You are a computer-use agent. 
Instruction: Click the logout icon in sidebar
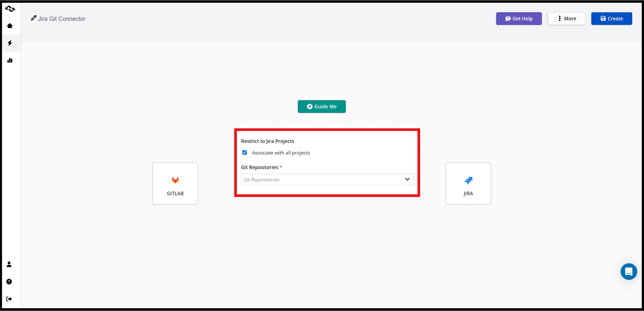[9, 299]
